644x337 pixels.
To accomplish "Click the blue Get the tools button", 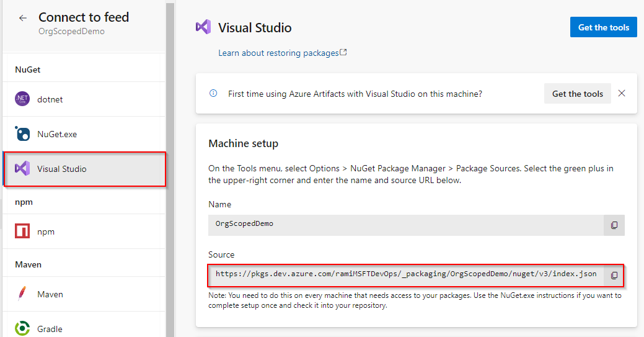I will click(x=603, y=27).
